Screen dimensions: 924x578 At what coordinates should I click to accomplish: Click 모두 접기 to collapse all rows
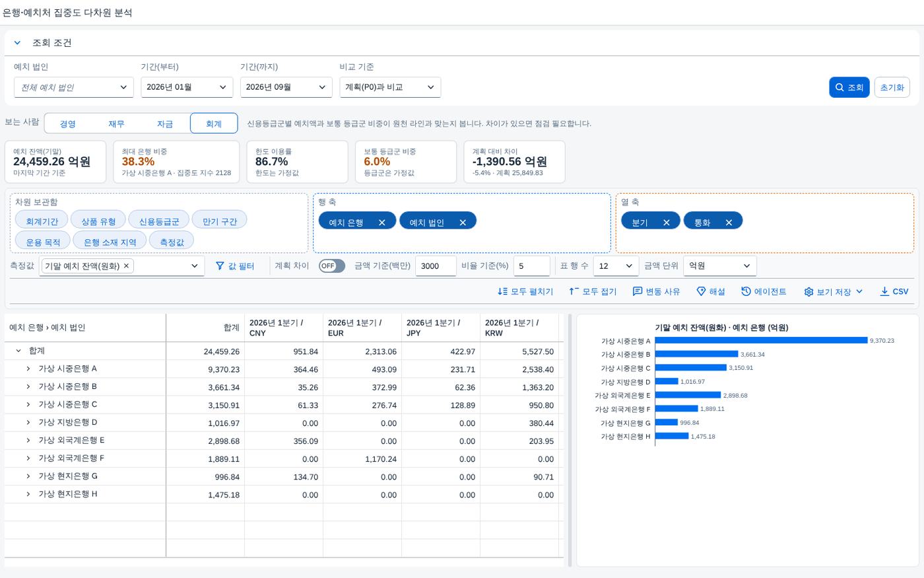(x=593, y=291)
